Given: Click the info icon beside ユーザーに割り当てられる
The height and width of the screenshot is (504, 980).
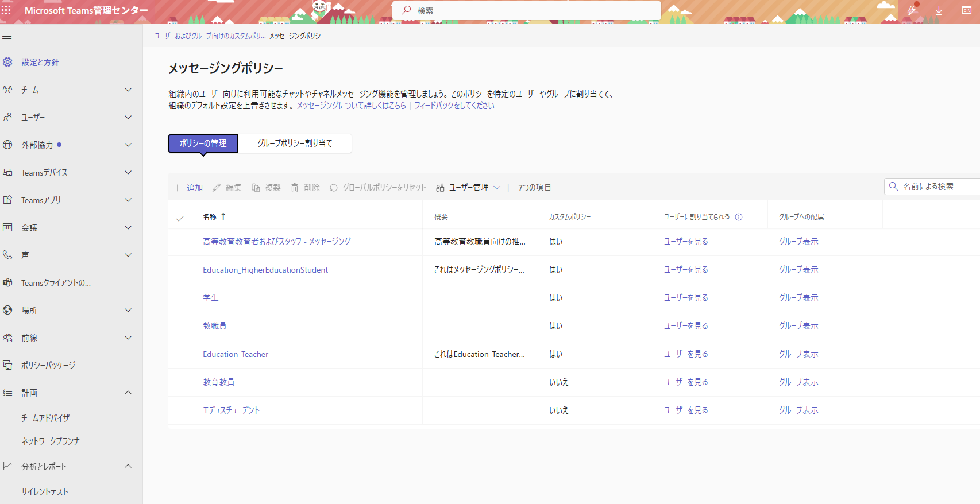Looking at the screenshot, I should (x=739, y=217).
